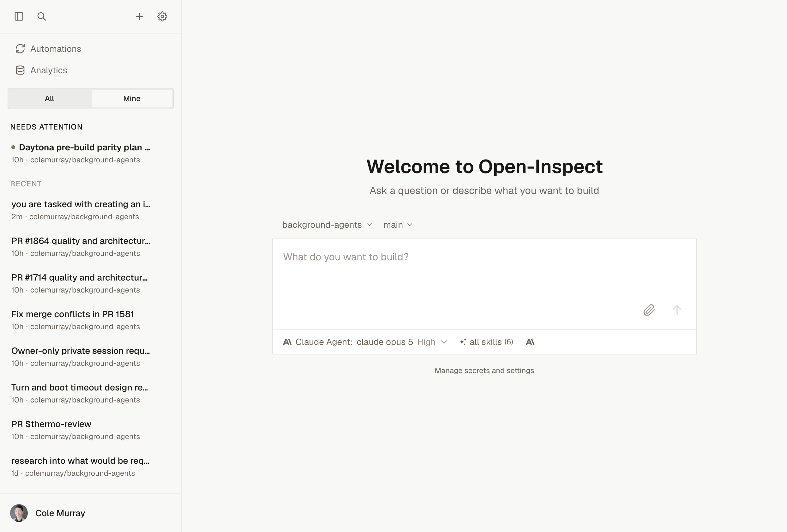Image resolution: width=787 pixels, height=532 pixels.
Task: Open the settings gear icon
Action: pyautogui.click(x=162, y=16)
